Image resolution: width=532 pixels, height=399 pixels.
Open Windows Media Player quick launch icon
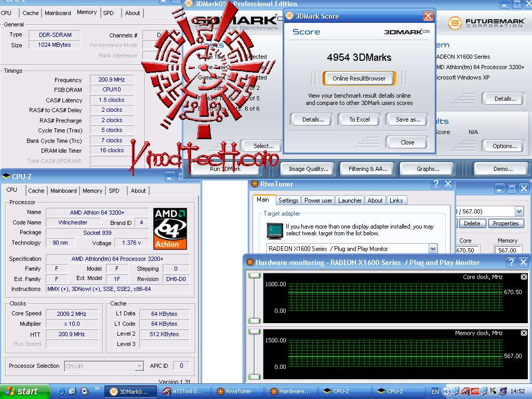point(85,391)
